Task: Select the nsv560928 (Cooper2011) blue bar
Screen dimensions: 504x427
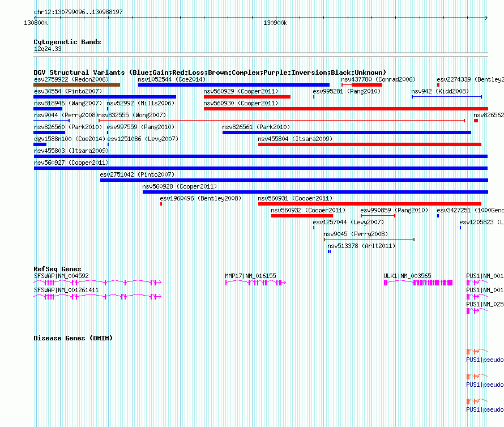Action: click(315, 192)
